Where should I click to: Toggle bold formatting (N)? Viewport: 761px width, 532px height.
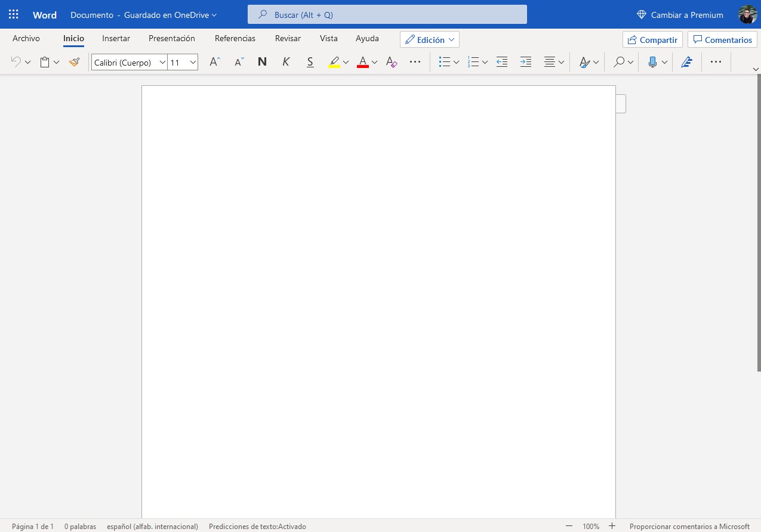pyautogui.click(x=262, y=62)
